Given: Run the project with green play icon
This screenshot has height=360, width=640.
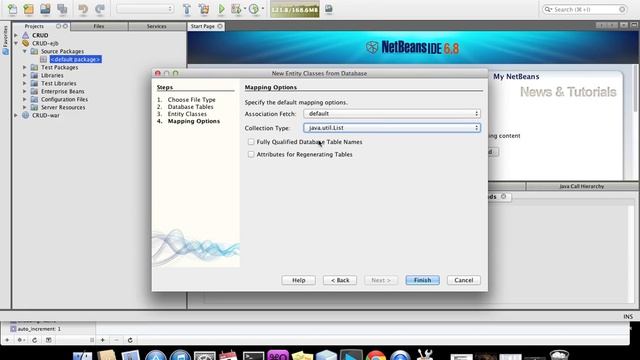Looking at the screenshot, I should pos(221,9).
